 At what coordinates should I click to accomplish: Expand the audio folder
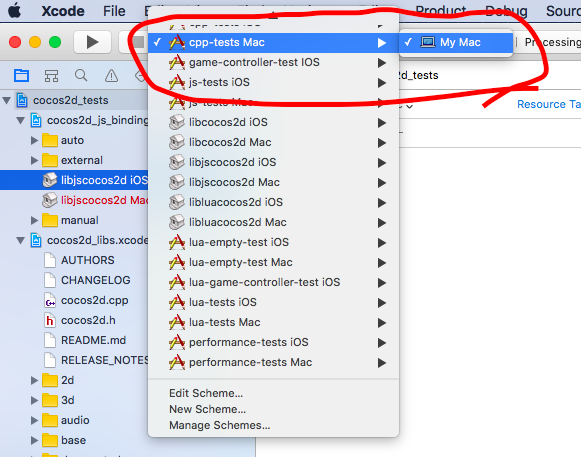tap(34, 420)
